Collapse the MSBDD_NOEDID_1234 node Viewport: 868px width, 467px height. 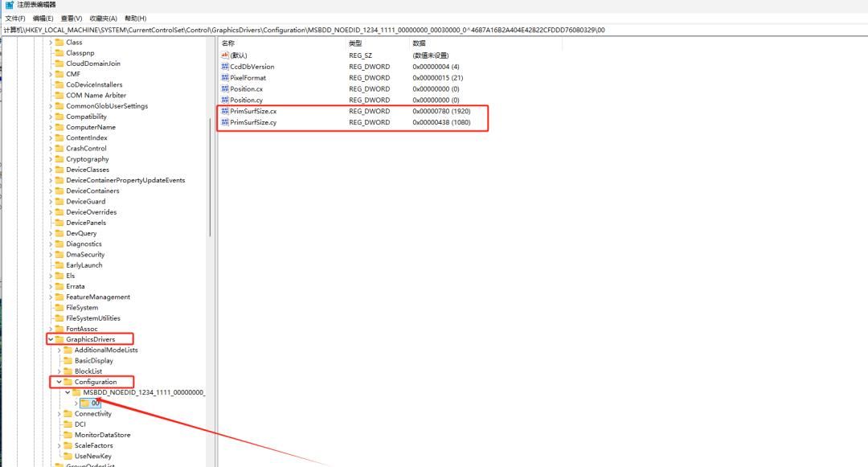[68, 392]
